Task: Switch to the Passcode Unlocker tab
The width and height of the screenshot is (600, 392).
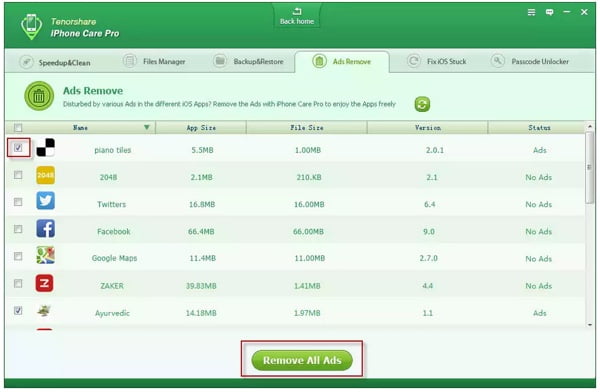Action: tap(530, 61)
